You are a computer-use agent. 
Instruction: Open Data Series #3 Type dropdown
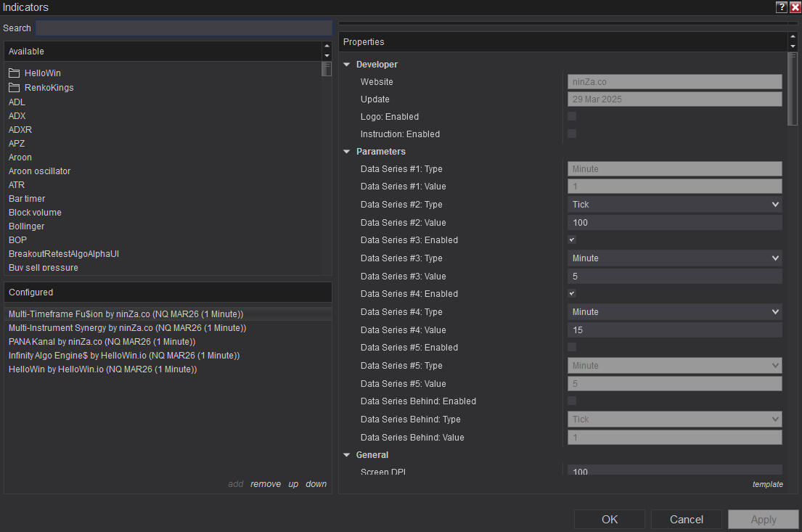pyautogui.click(x=674, y=258)
